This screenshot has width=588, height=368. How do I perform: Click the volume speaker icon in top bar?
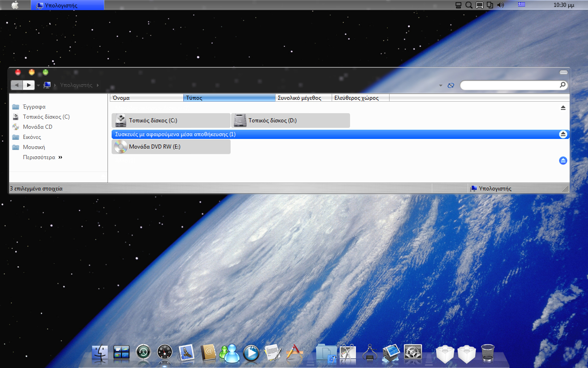click(500, 5)
